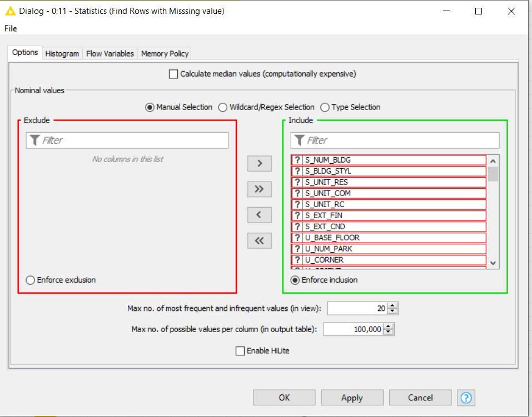Screen dimensions: 532x417
Task: Select Wildcard/Regex Selection radio button
Action: [x=222, y=108]
